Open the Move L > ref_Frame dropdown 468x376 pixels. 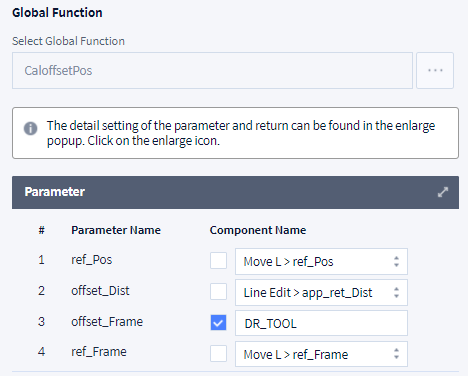(321, 354)
